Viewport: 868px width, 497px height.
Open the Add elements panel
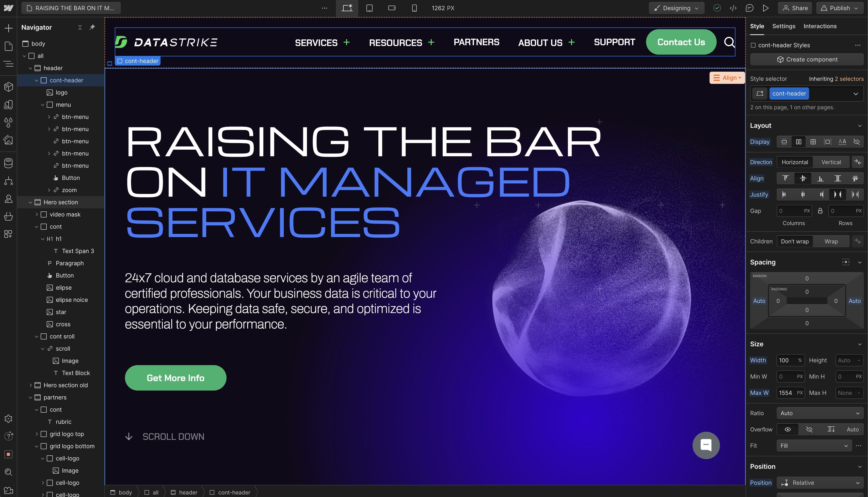click(x=9, y=28)
